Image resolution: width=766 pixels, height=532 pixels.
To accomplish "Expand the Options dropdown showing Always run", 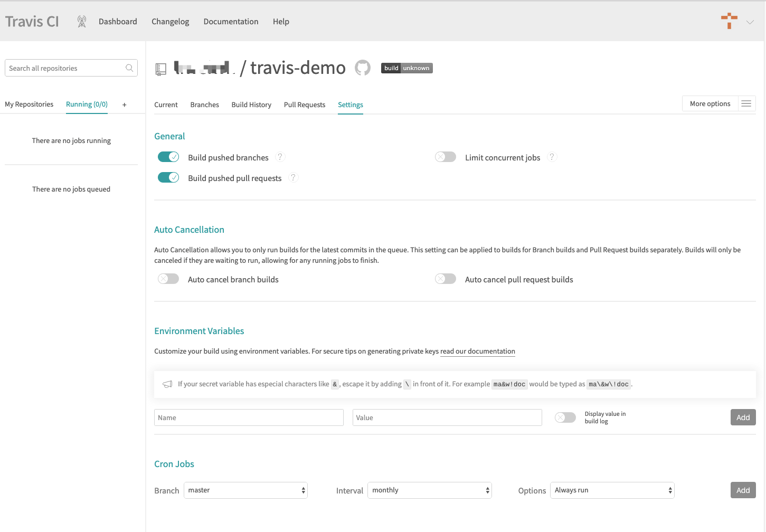I will [x=612, y=490].
